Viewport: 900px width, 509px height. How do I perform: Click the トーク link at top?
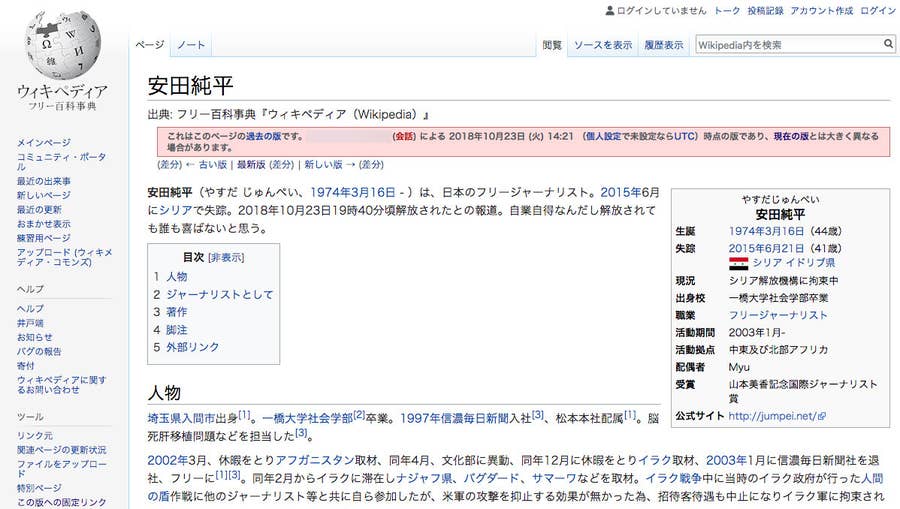727,10
